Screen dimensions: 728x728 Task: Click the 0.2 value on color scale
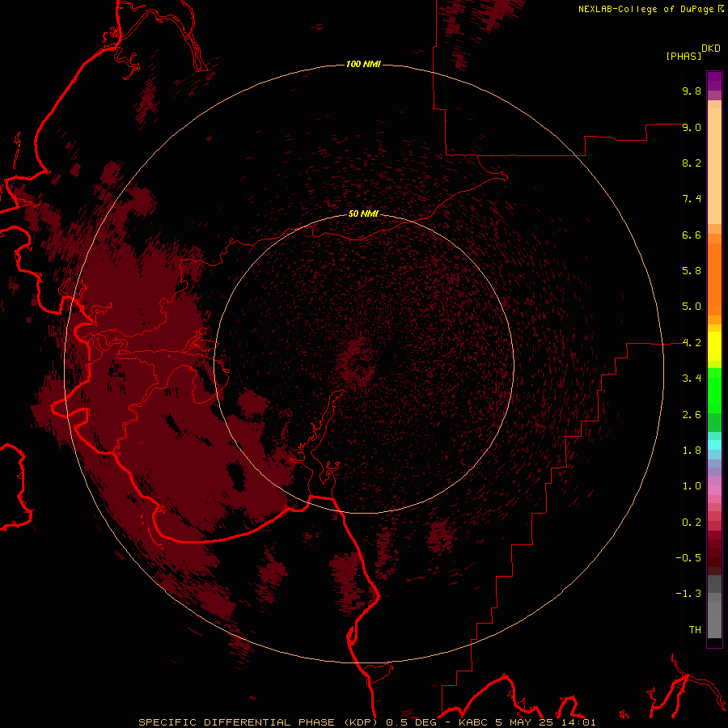click(x=692, y=523)
